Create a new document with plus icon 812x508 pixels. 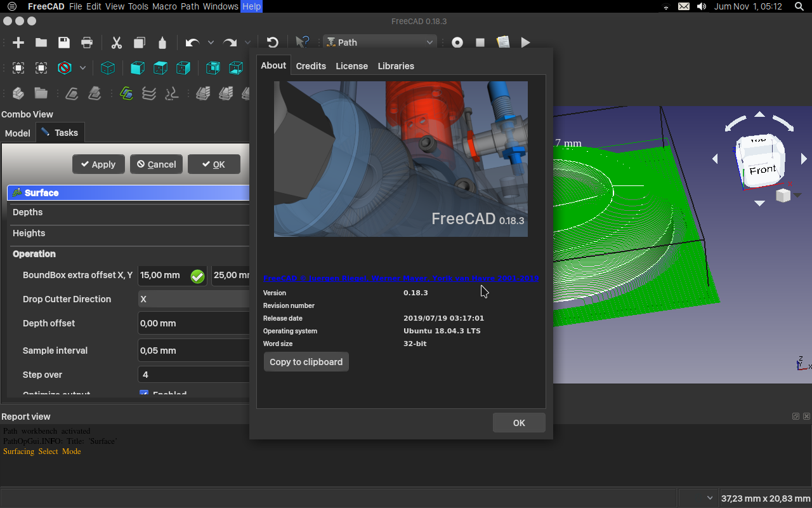click(18, 43)
